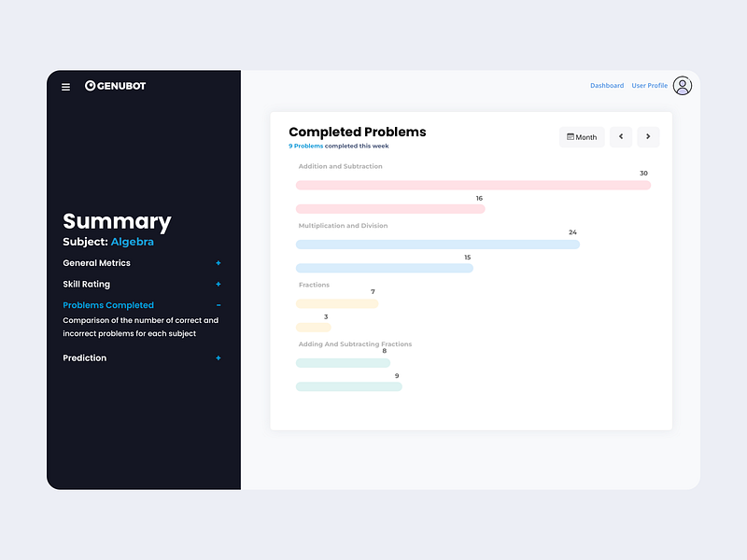Click the Problems Completed description text
This screenshot has width=747, height=560.
141,328
